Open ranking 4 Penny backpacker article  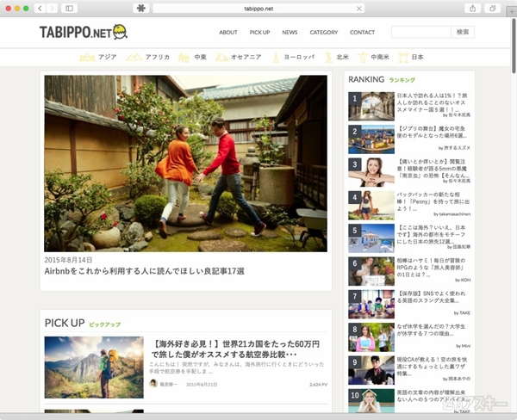(x=433, y=201)
